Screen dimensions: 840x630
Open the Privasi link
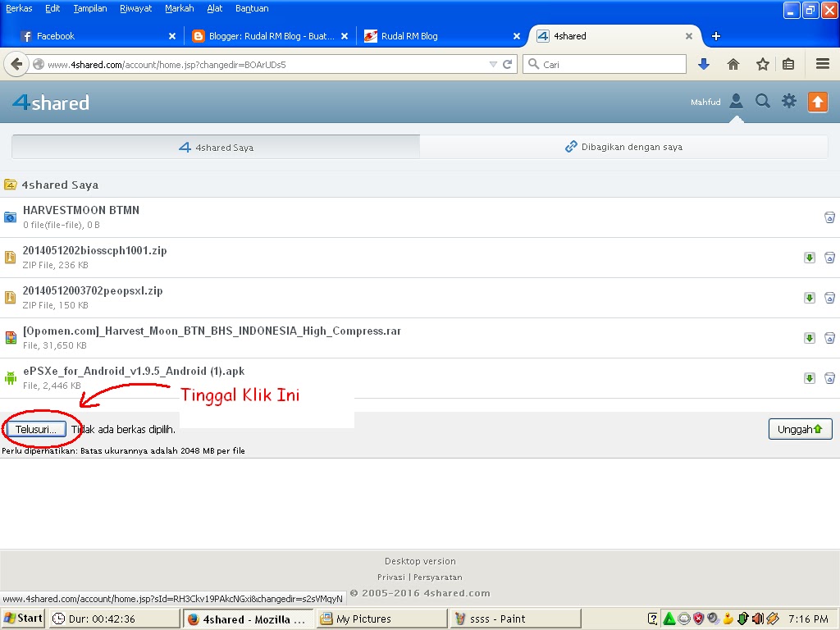(x=391, y=577)
